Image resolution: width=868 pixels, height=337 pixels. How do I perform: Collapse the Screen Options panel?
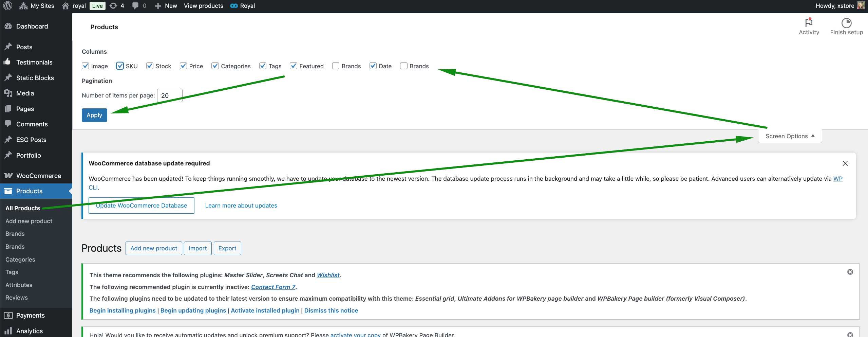(790, 136)
